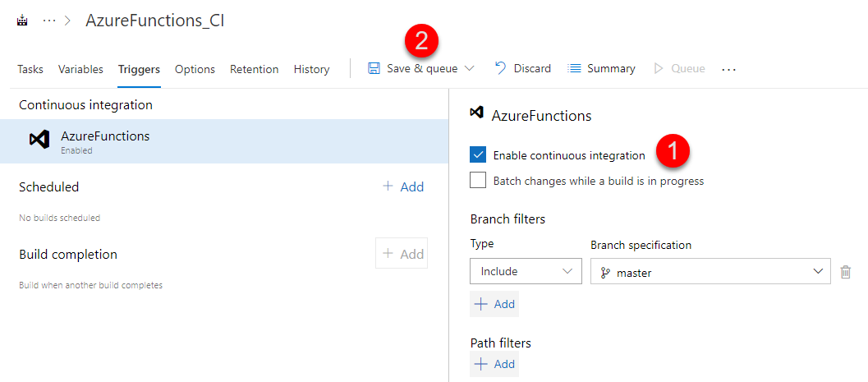This screenshot has height=382, width=868.
Task: Open the Options tab
Action: tap(195, 69)
